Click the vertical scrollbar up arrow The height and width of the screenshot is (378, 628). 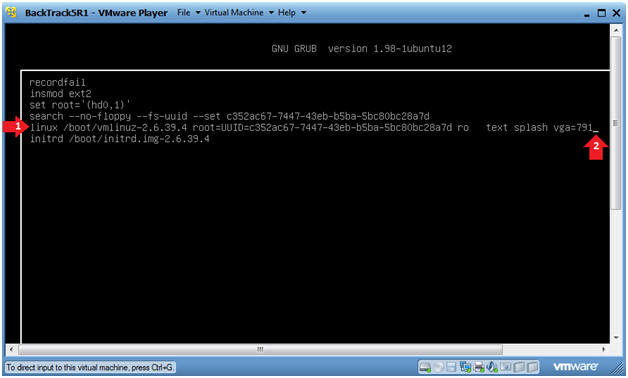[616, 30]
